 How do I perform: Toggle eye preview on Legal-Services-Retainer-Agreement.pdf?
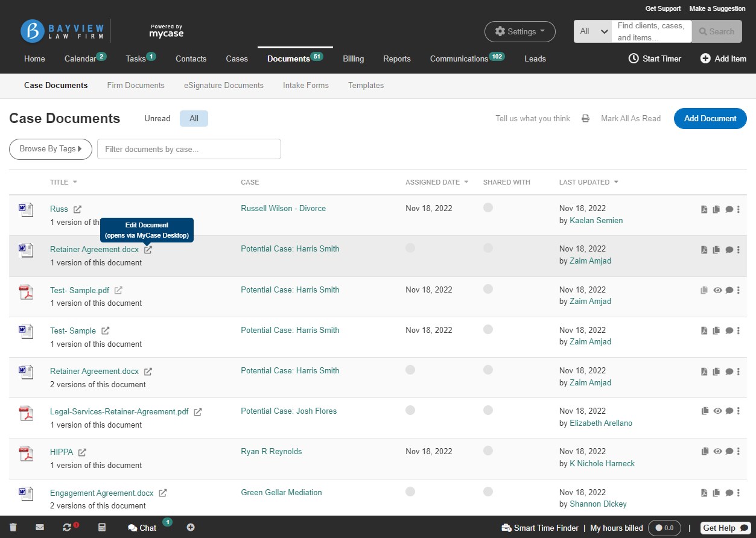point(718,411)
